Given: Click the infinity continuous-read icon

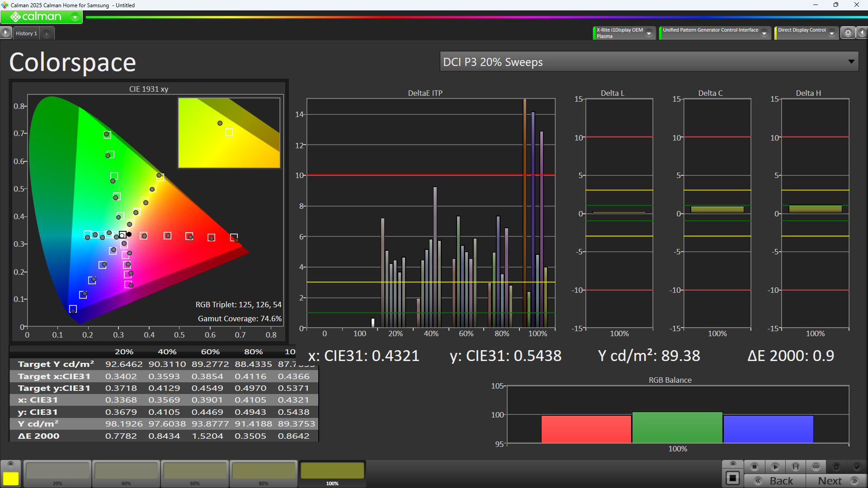Looking at the screenshot, I should 816,467.
